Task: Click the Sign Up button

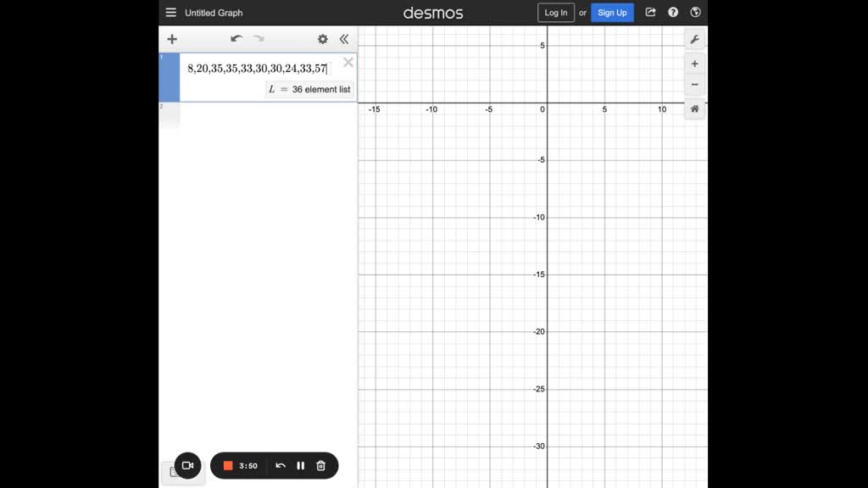Action: click(x=612, y=13)
